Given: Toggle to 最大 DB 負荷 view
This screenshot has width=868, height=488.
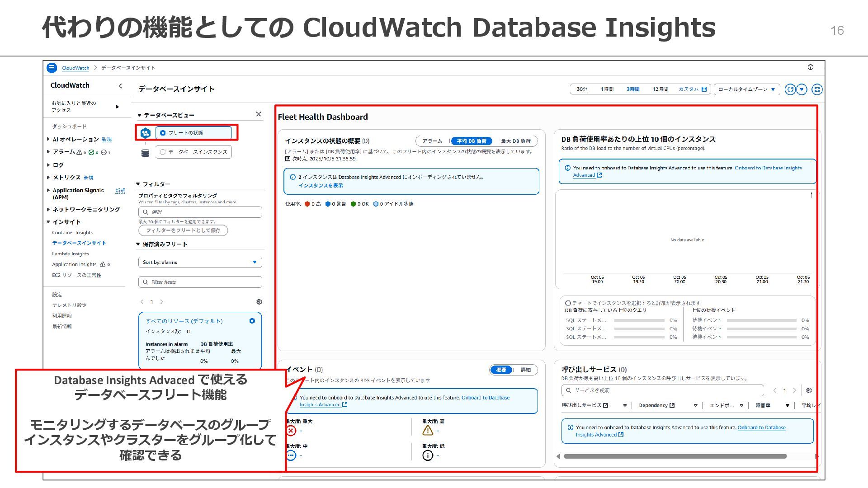Looking at the screenshot, I should (x=516, y=141).
